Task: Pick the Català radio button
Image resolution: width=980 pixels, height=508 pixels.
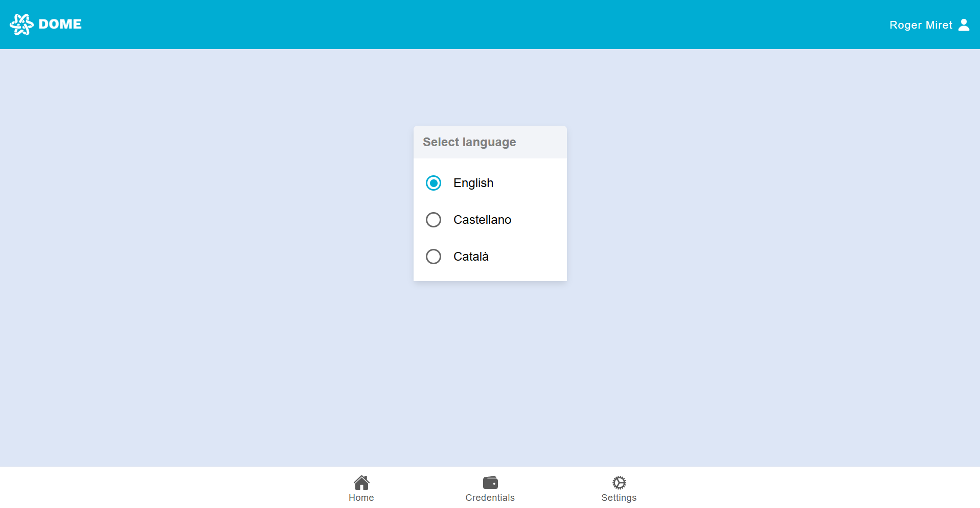Action: tap(434, 257)
